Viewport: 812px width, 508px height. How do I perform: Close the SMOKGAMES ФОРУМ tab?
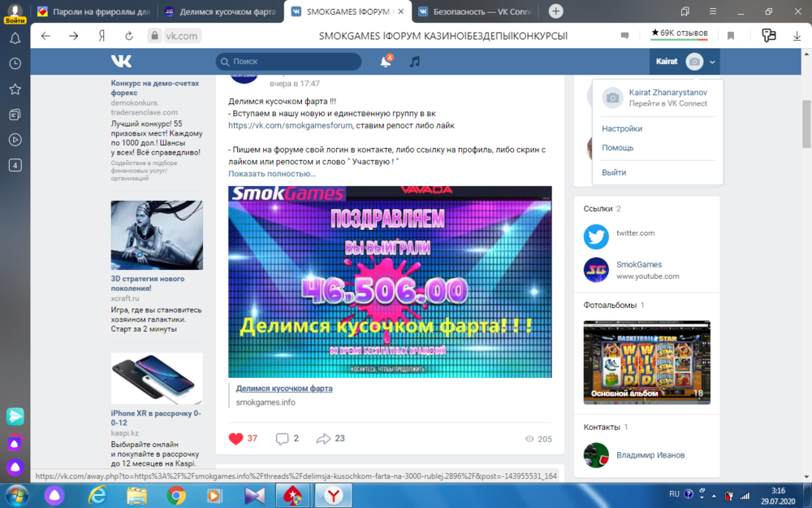click(400, 11)
